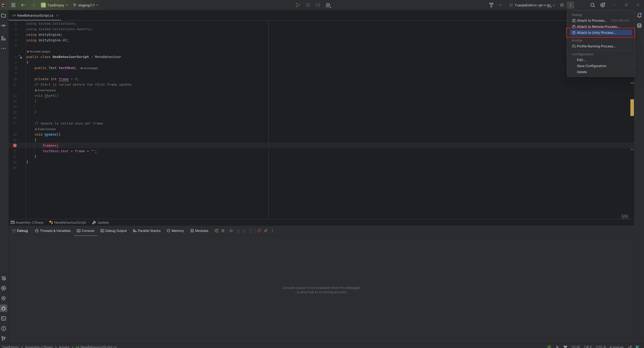The height and width of the screenshot is (348, 644).
Task: Toggle the Debug tool window bug icon
Action: (x=4, y=308)
